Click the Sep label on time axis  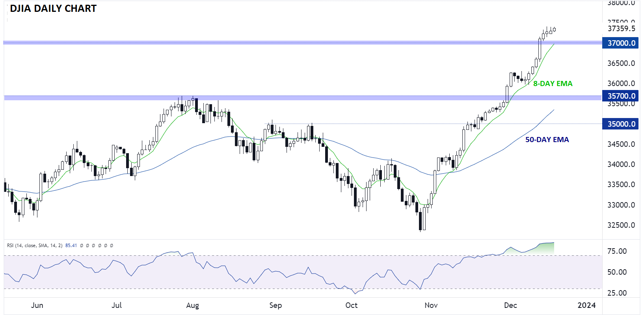pyautogui.click(x=275, y=306)
